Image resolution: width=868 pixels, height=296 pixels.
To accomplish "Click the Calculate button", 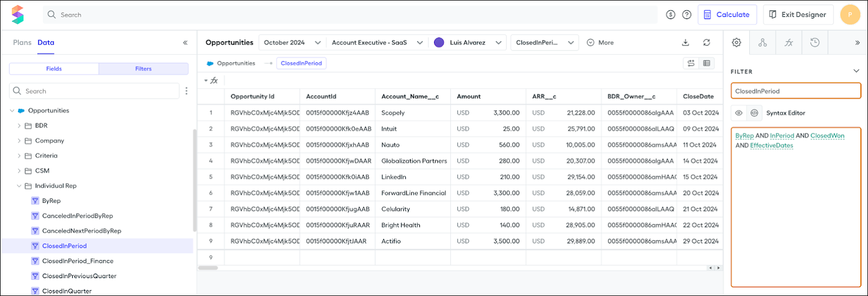I will point(727,15).
